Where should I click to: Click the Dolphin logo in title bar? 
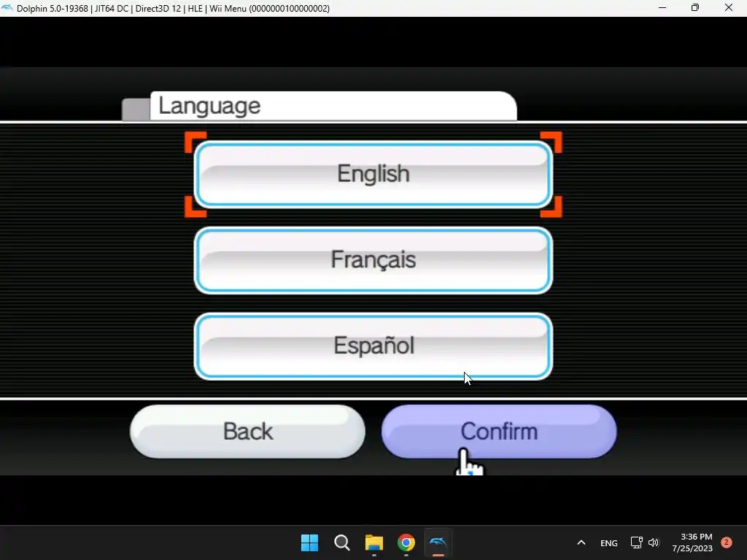pyautogui.click(x=7, y=7)
